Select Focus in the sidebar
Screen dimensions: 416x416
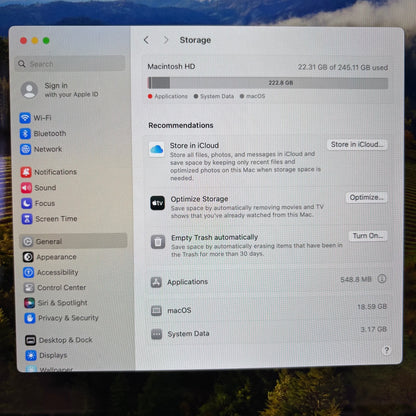(38, 203)
